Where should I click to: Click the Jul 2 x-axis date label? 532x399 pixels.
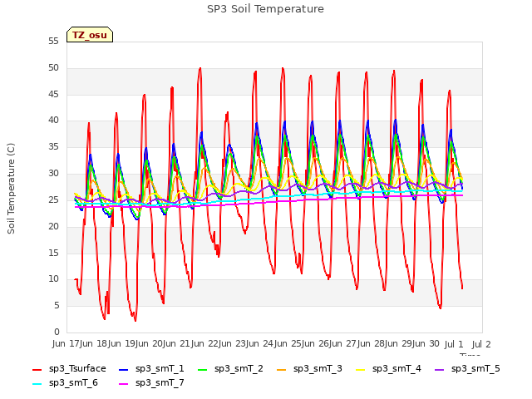tap(481, 344)
